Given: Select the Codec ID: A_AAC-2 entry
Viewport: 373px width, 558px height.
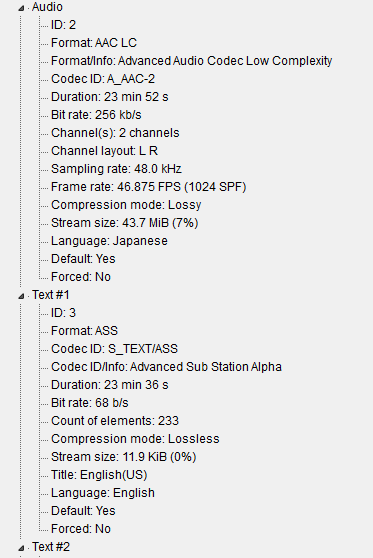Looking at the screenshot, I should [x=103, y=79].
